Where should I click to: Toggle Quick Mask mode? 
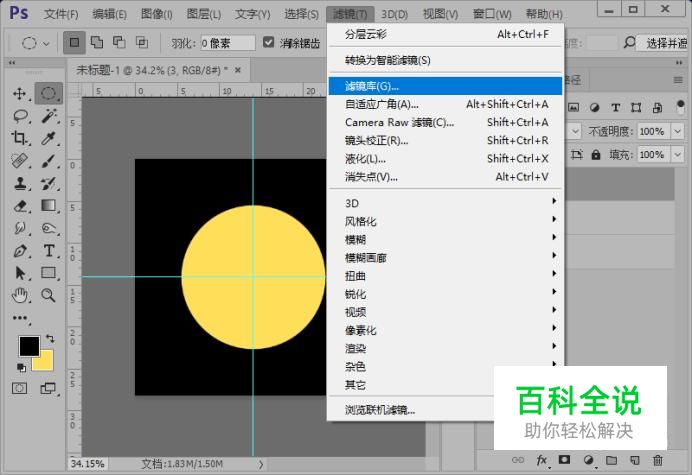[x=19, y=388]
